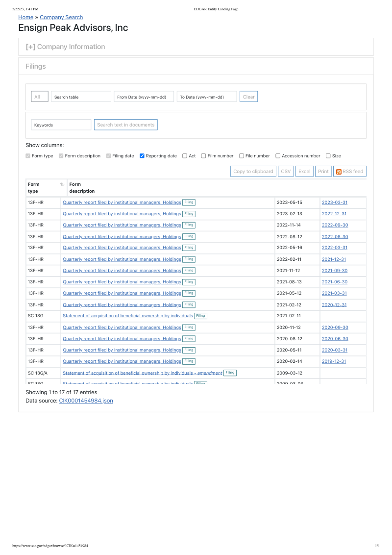The height and width of the screenshot is (555, 392).
Task: Enable the Size column checkbox
Action: click(328, 156)
